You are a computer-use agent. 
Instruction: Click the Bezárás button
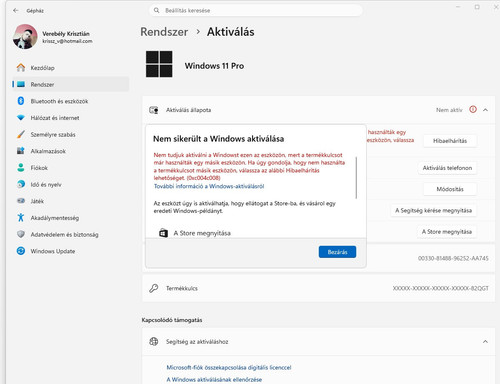(x=337, y=252)
